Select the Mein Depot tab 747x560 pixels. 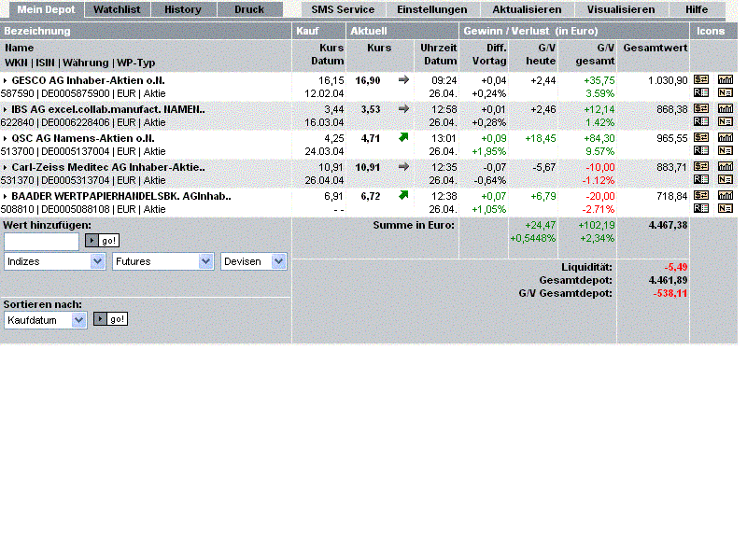pos(46,9)
